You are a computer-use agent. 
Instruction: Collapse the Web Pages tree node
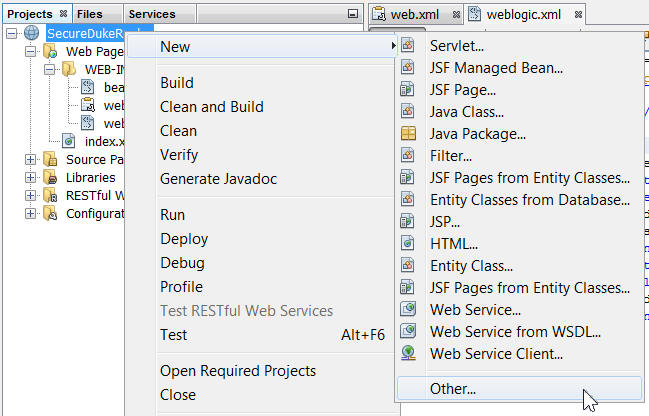(x=30, y=52)
